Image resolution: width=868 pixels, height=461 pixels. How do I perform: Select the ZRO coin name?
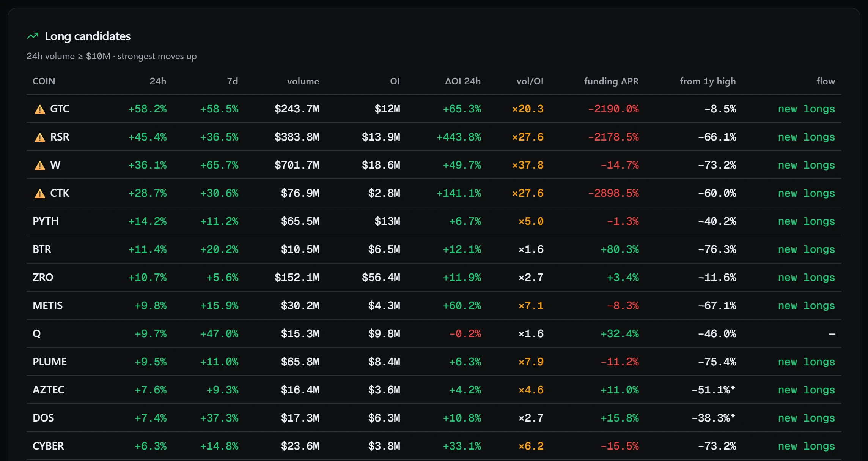point(43,278)
